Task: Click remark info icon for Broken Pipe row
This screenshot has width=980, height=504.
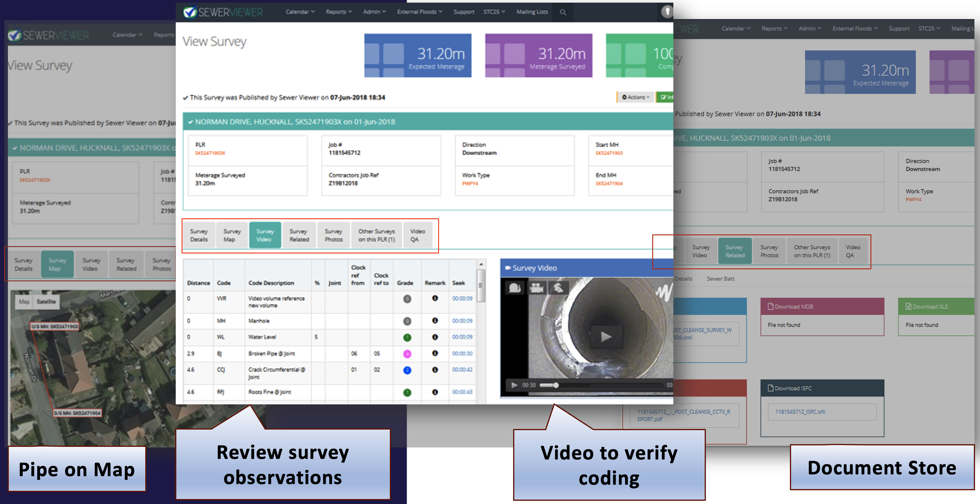Action: [435, 353]
